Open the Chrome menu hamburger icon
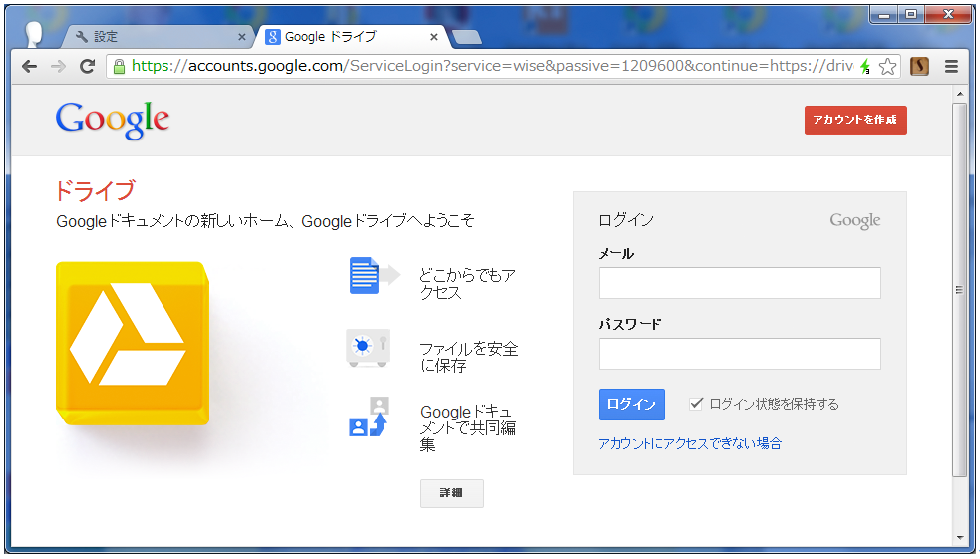Image resolution: width=980 pixels, height=559 pixels. (951, 66)
